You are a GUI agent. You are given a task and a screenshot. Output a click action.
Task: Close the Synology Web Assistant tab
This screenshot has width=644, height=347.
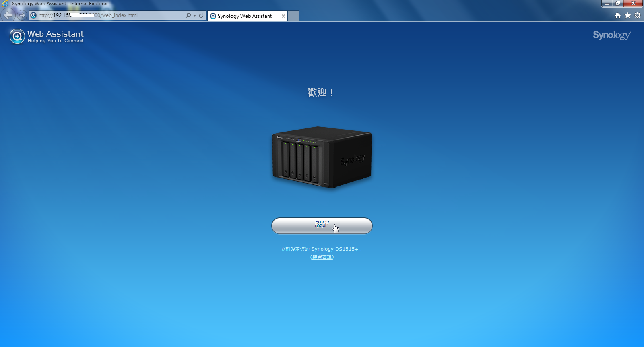coord(283,16)
